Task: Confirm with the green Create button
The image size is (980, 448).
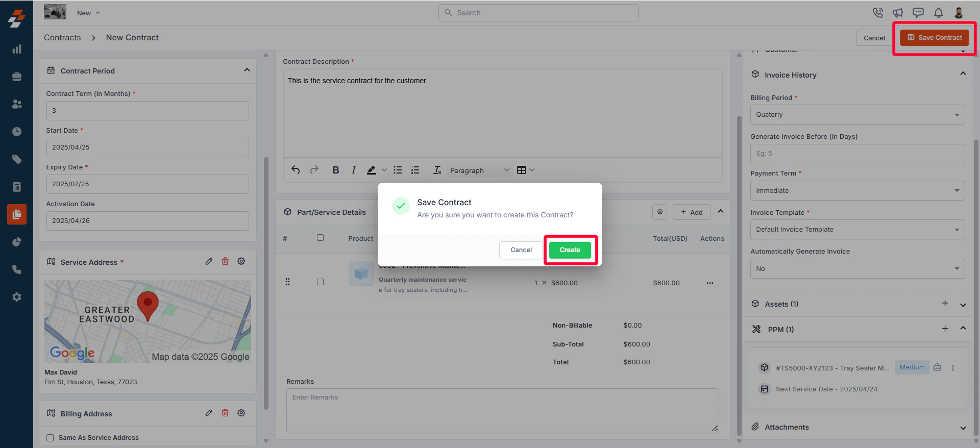Action: (x=570, y=250)
